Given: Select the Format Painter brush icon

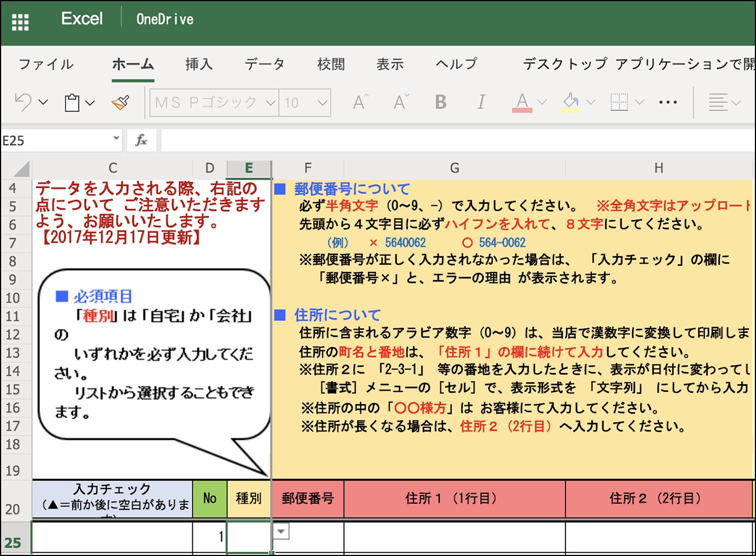Looking at the screenshot, I should pyautogui.click(x=121, y=103).
